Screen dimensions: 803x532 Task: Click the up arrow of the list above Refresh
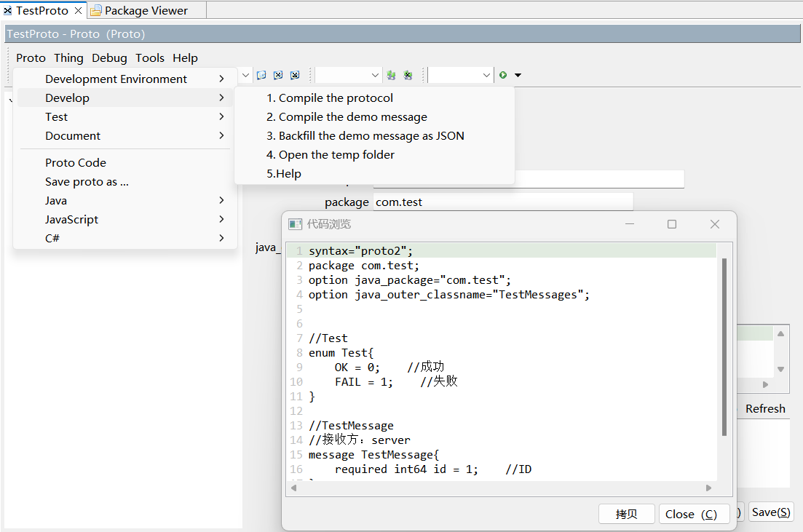(781, 334)
